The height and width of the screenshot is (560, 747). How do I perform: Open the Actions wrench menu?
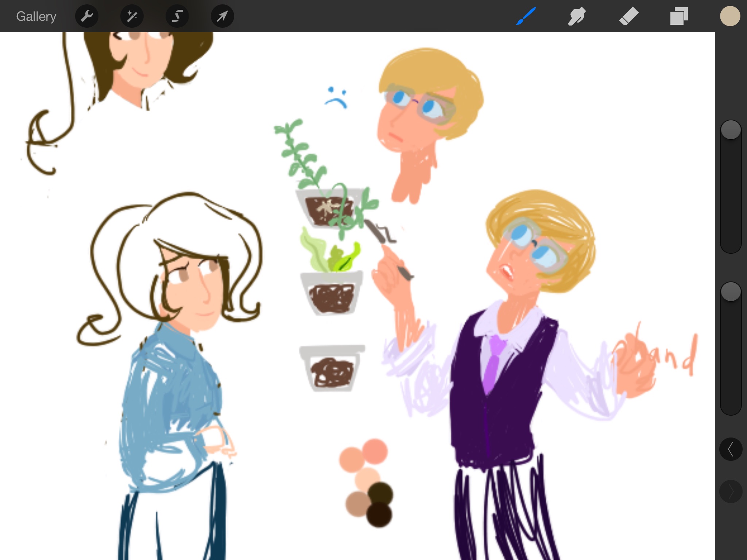87,16
